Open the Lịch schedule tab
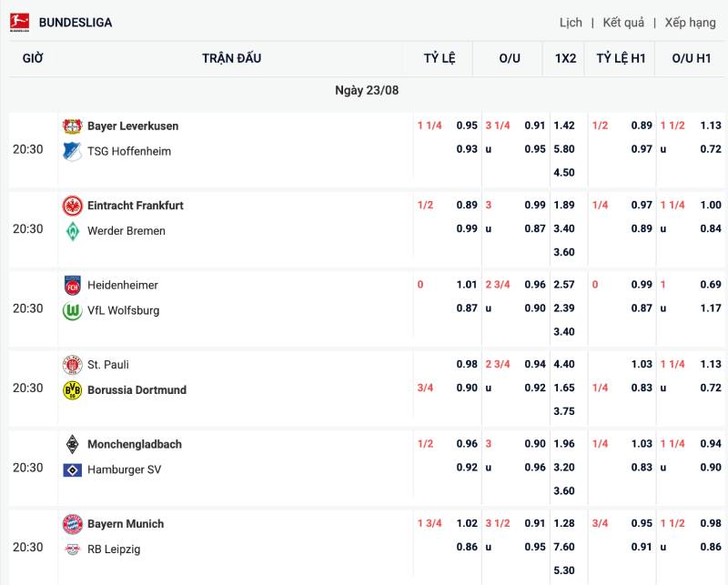Image resolution: width=728 pixels, height=585 pixels. click(x=571, y=23)
